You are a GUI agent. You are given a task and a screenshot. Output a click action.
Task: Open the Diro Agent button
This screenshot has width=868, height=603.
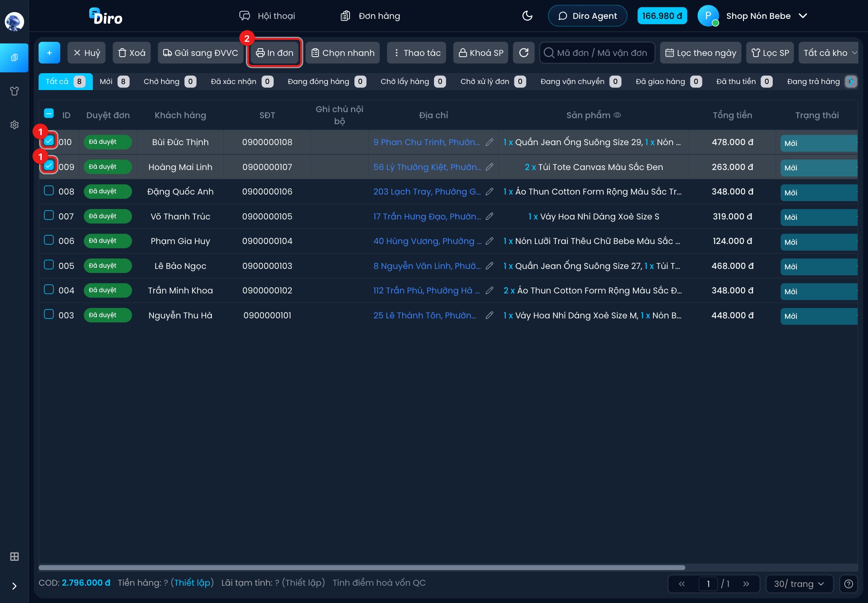[588, 16]
